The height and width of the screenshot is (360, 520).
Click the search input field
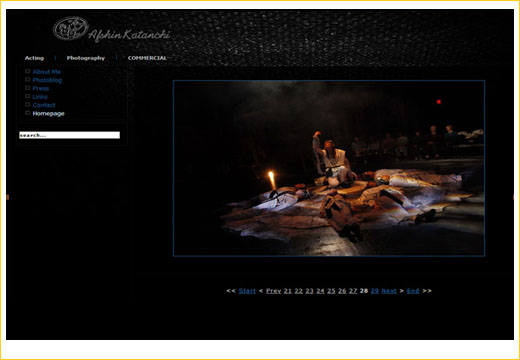(69, 135)
